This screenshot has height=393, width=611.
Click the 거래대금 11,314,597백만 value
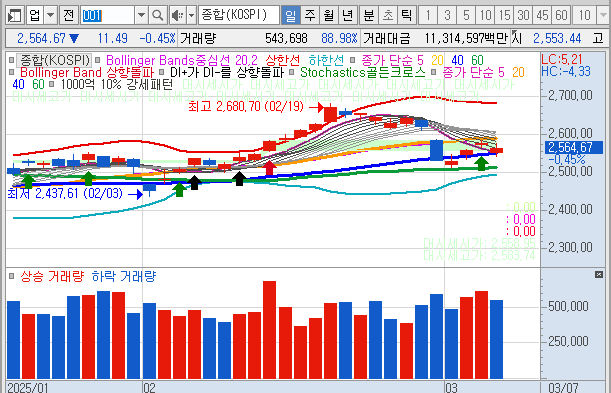(x=466, y=38)
